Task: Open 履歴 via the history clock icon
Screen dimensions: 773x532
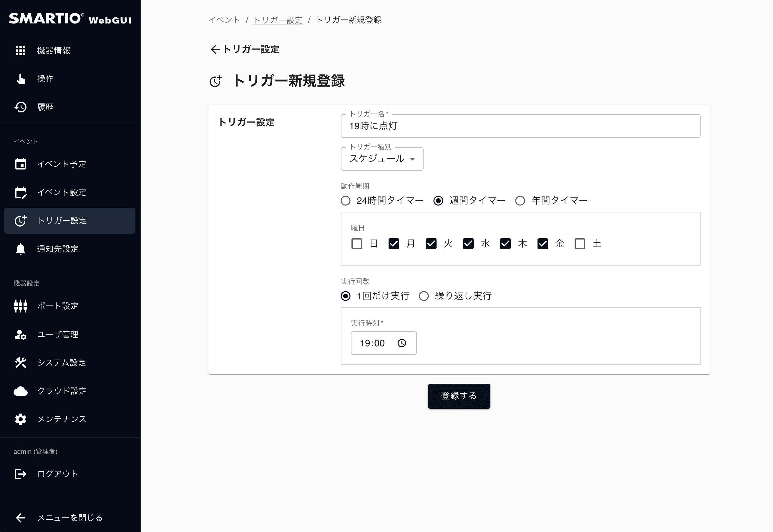Action: point(21,107)
